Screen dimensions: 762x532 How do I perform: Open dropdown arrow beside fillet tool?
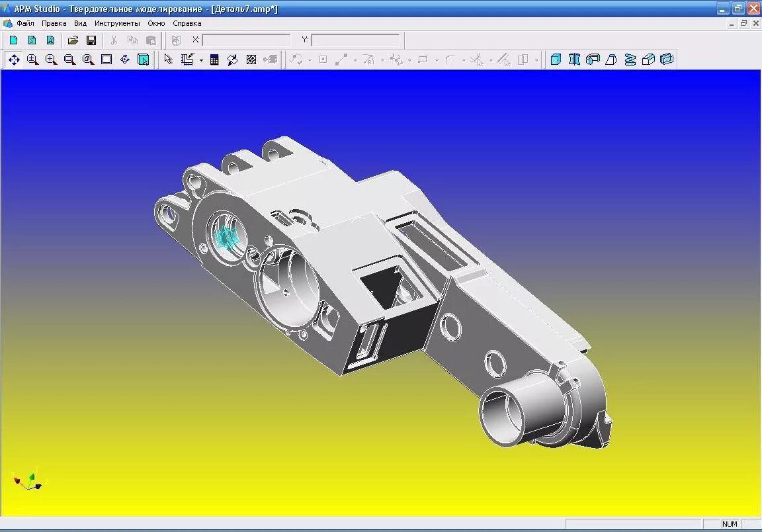(464, 60)
